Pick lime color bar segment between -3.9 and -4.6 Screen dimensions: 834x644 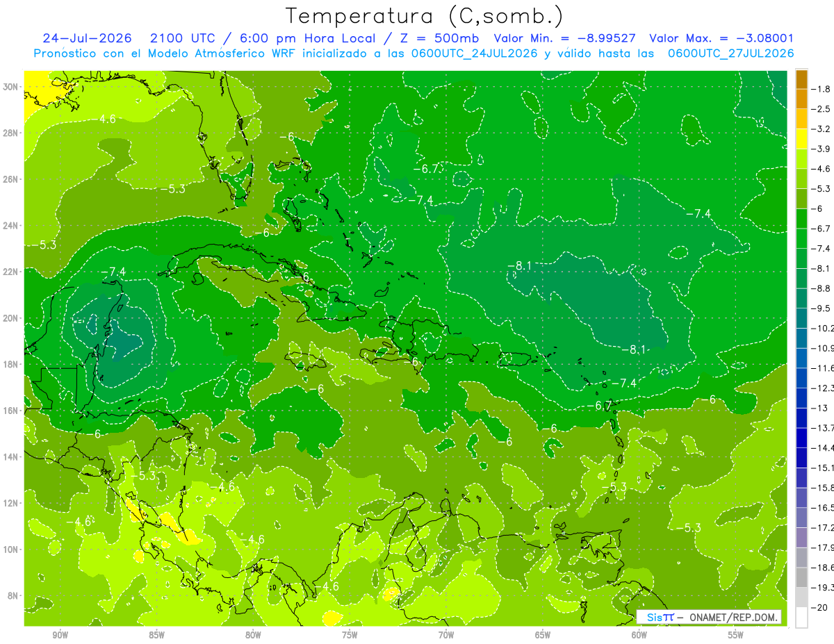(801, 159)
